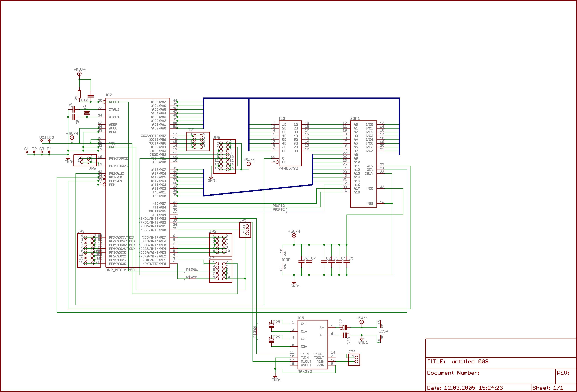Select the MAX232 IC5 body
Screen dimensions: 577x392
coord(312,344)
